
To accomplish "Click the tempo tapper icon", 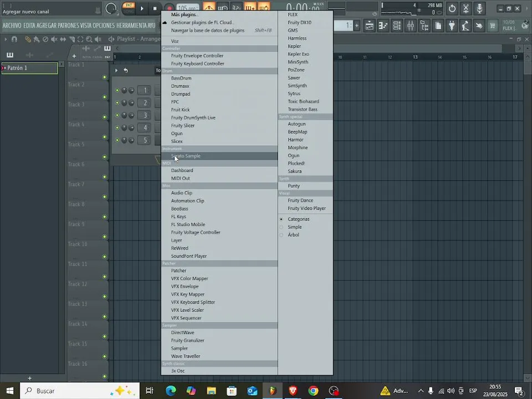I will (465, 26).
